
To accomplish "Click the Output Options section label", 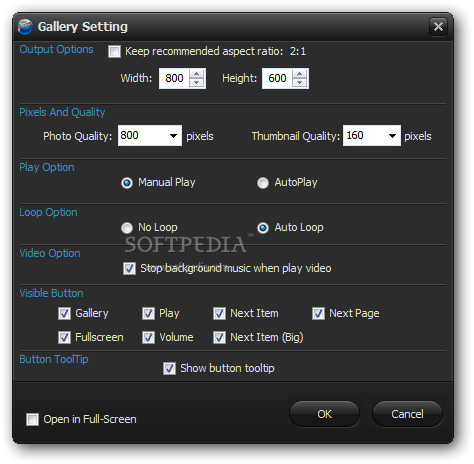I will tap(56, 49).
